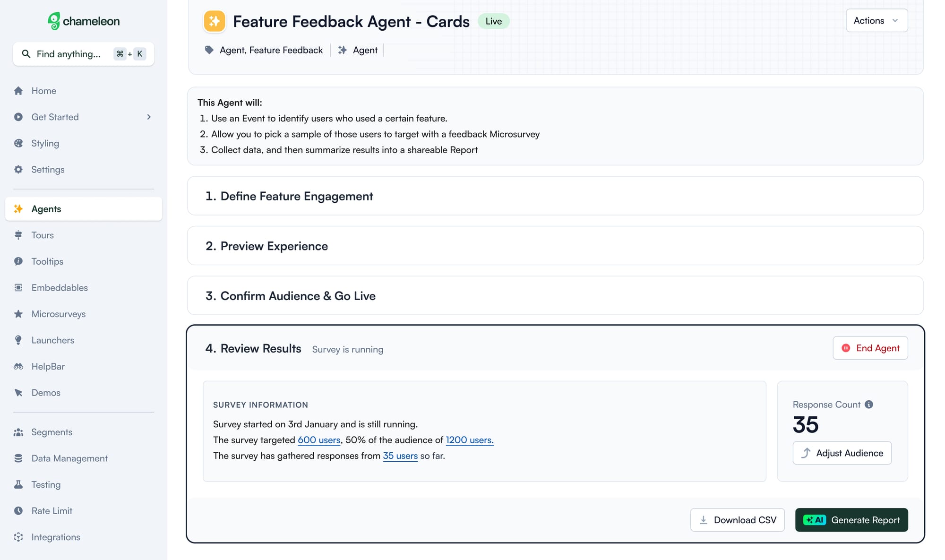This screenshot has height=560, width=945.
Task: Expand the Get Started chevron
Action: (149, 117)
